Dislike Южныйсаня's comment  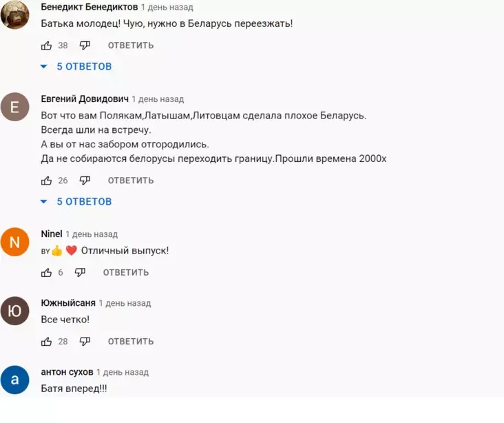[85, 341]
